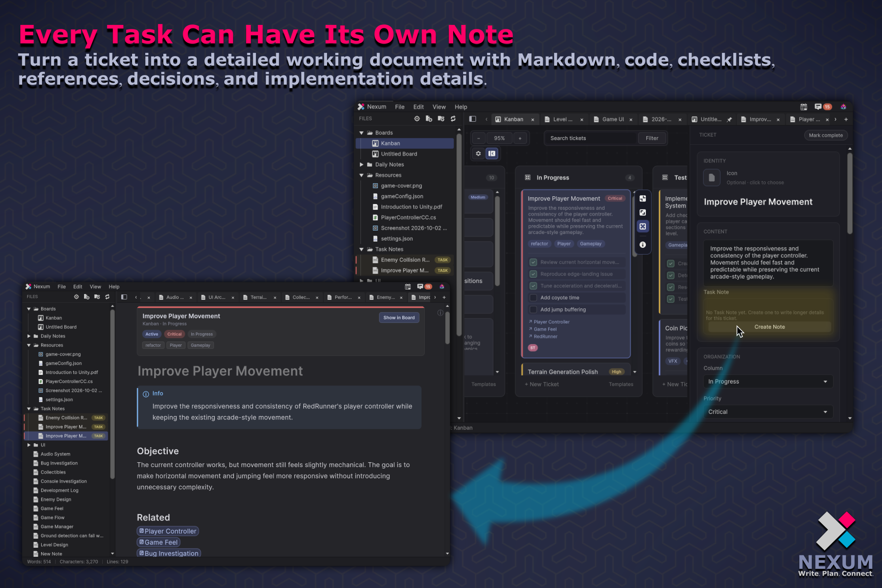Expand the UI folder in the note window

coord(29,445)
